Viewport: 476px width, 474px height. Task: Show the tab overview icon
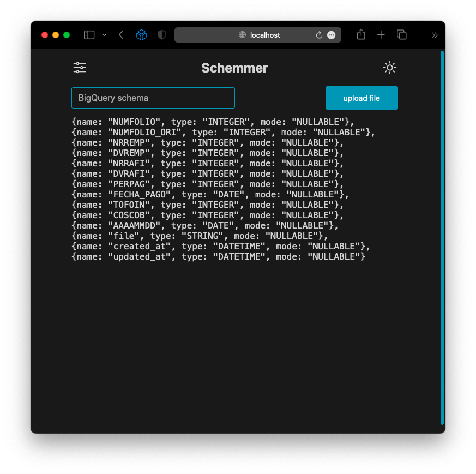coord(402,34)
